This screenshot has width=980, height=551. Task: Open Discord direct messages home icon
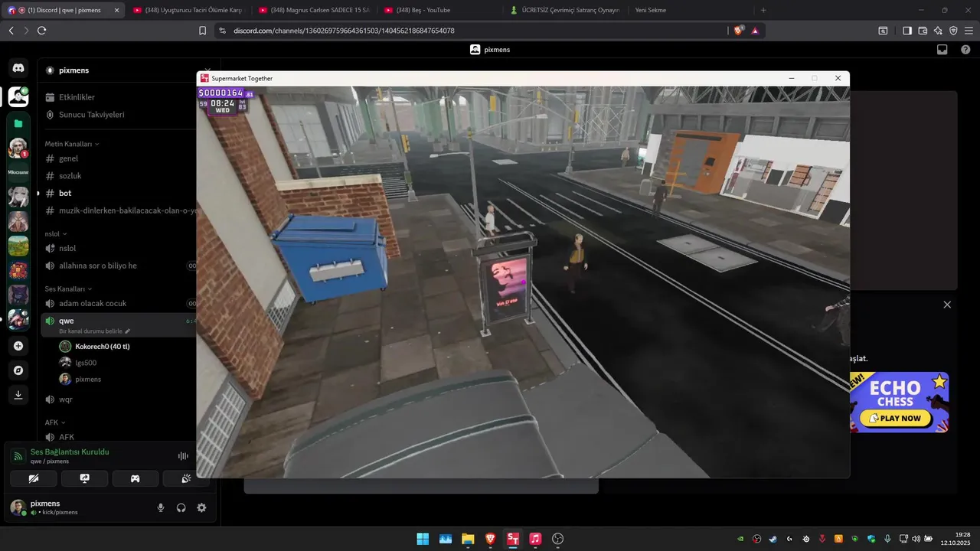[18, 68]
